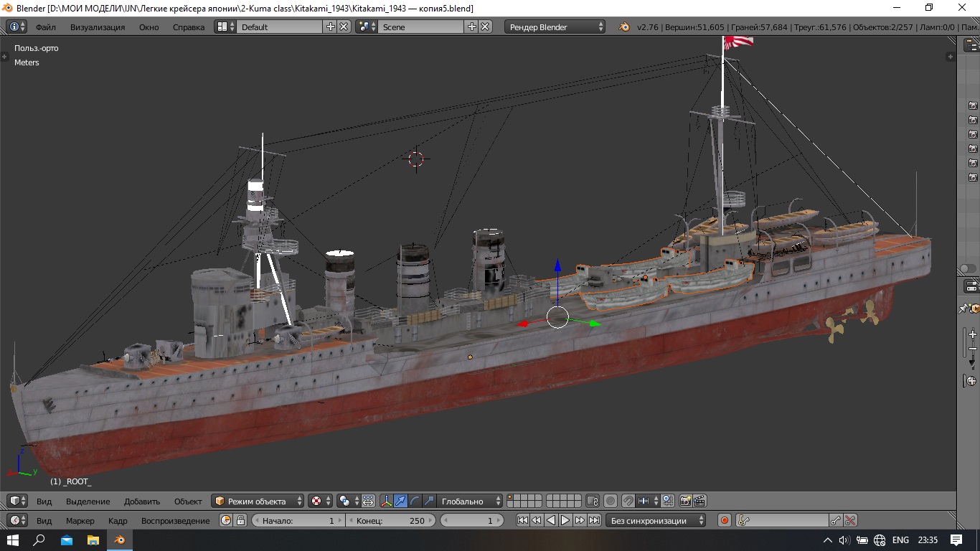This screenshot has height=551, width=980.
Task: Open the timeline Вид menu
Action: coord(44,520)
